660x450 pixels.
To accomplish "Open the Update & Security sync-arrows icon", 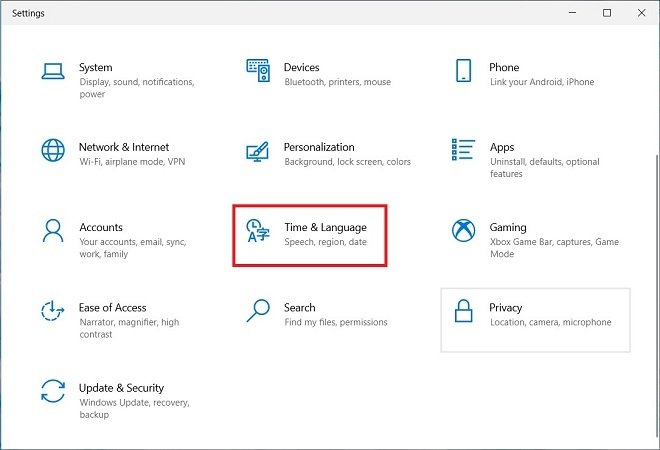I will [53, 391].
